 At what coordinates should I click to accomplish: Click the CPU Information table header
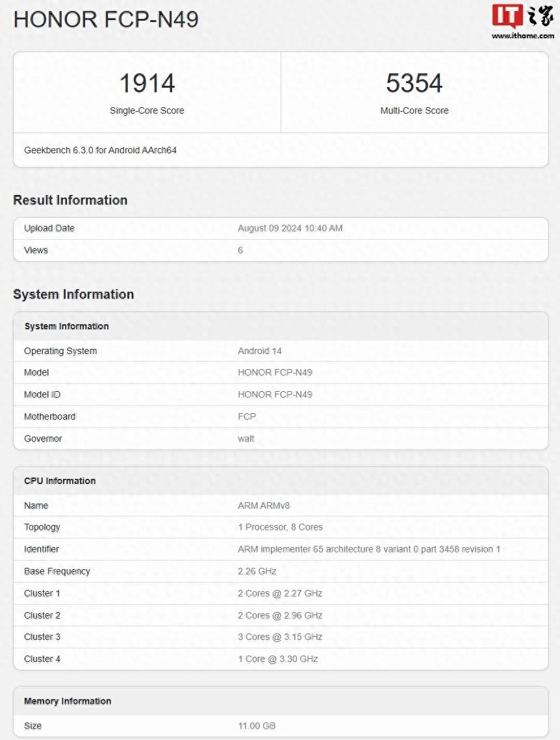click(x=281, y=481)
